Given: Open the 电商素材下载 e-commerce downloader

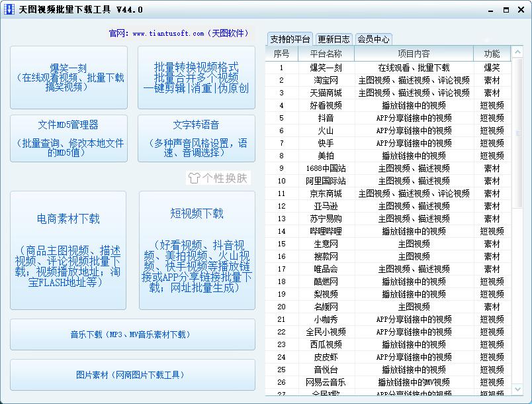Looking at the screenshot, I should coord(69,250).
